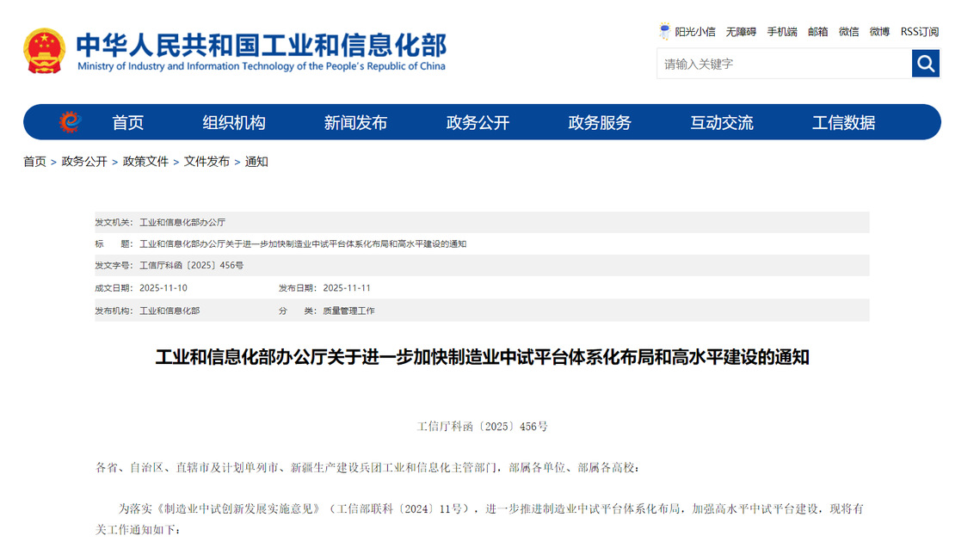980x548 pixels.
Task: Open the 组织机构 menu item
Action: [234, 123]
